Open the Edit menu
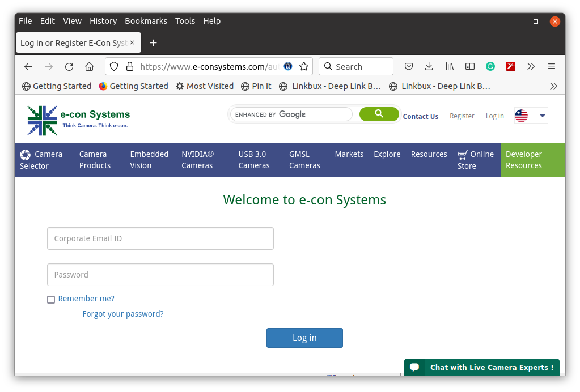This screenshot has height=392, width=580. 48,21
